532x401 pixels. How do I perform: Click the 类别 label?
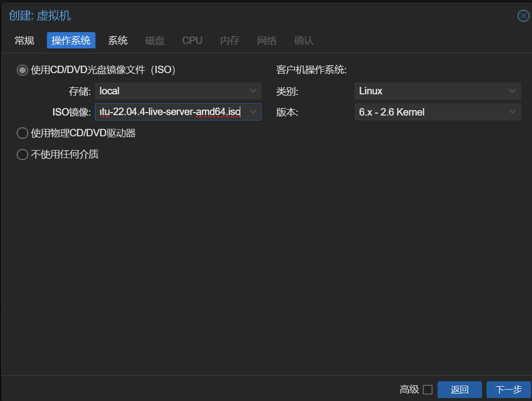(287, 91)
